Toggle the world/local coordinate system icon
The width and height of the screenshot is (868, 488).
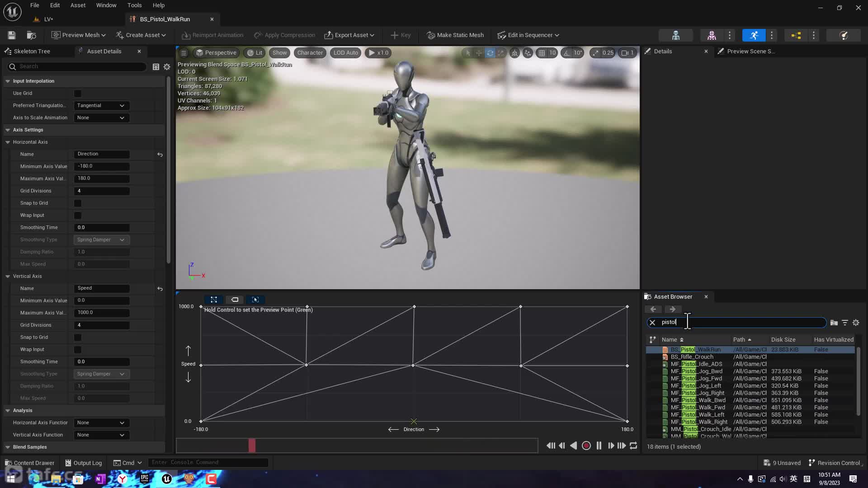click(514, 53)
